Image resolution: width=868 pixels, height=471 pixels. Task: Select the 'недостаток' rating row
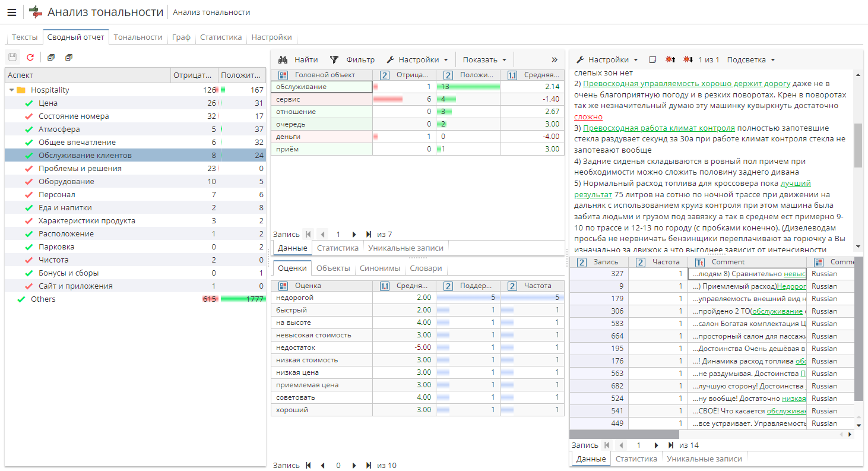pos(417,347)
